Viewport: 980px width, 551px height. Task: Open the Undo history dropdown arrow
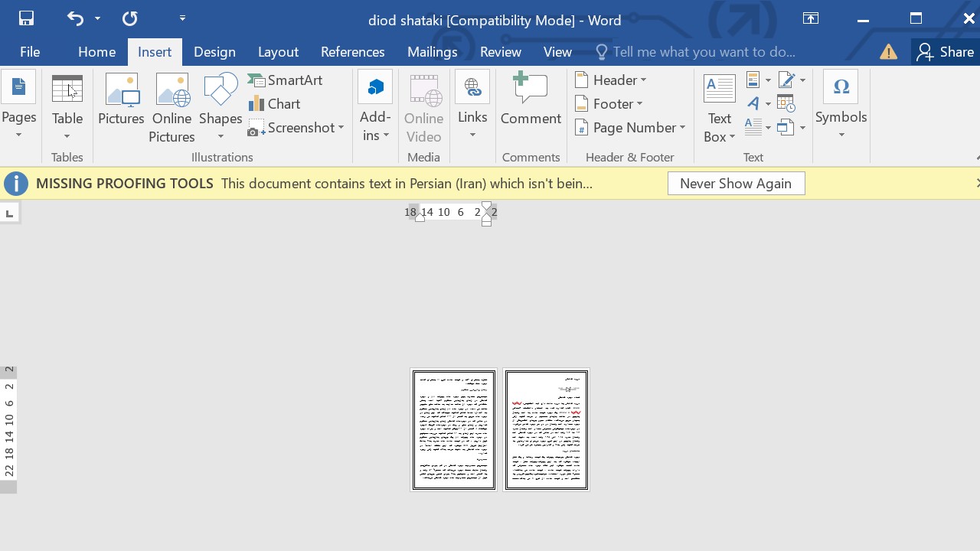[x=97, y=18]
